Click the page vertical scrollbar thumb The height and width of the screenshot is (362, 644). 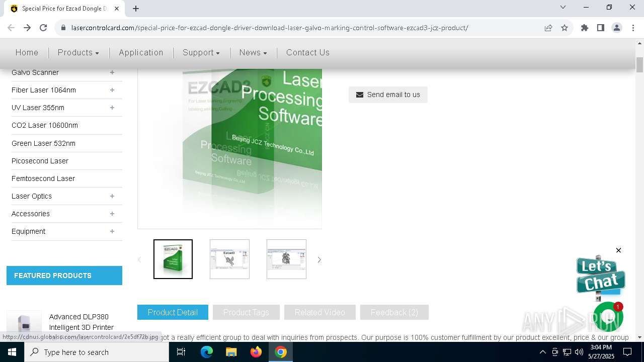coord(640,65)
